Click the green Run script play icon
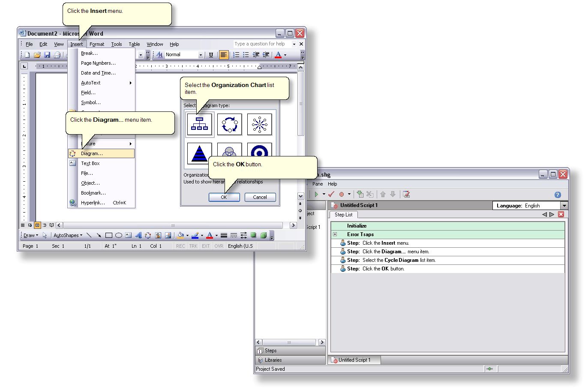Screen dimensions: 588x390 316,195
